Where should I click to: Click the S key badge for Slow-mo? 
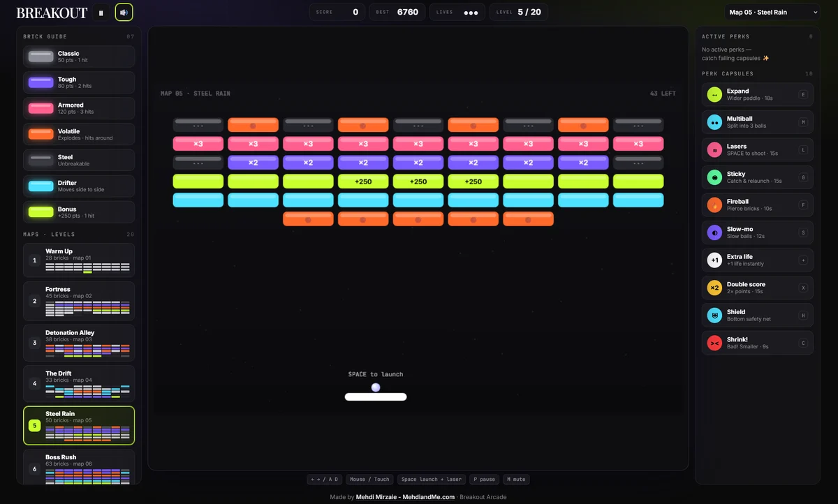tap(803, 232)
